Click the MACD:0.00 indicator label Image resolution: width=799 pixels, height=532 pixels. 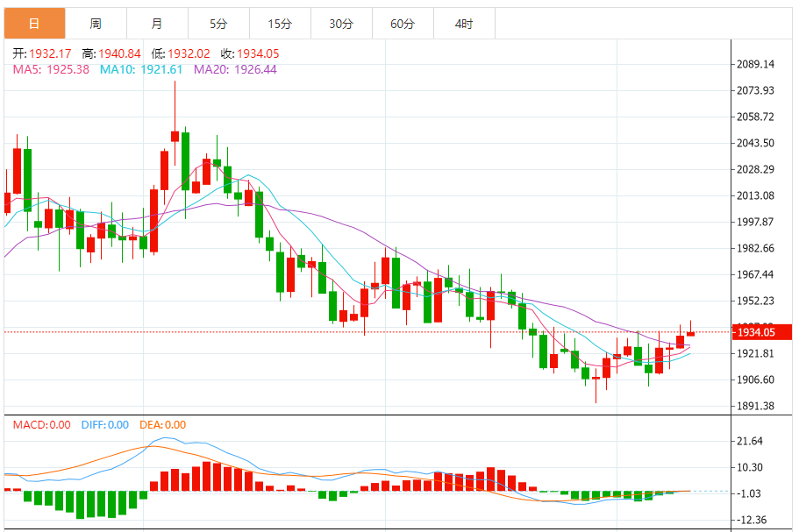[x=42, y=424]
